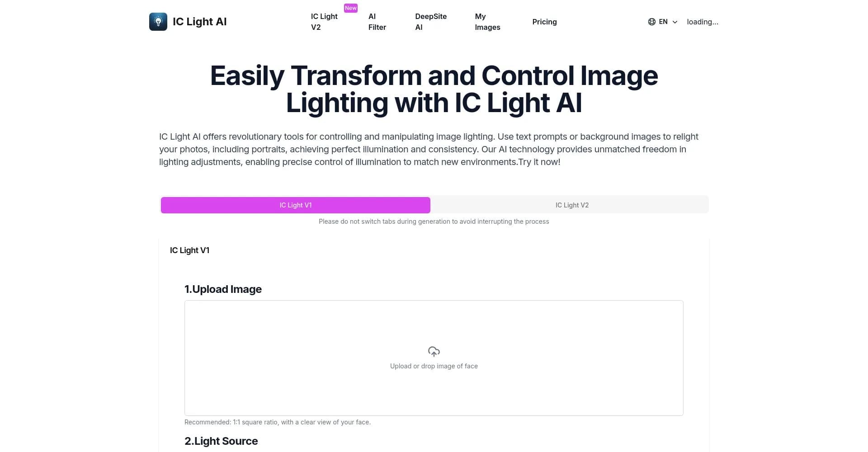Screen dimensions: 868x452
Task: Click the "loading..." account status text
Action: (702, 22)
